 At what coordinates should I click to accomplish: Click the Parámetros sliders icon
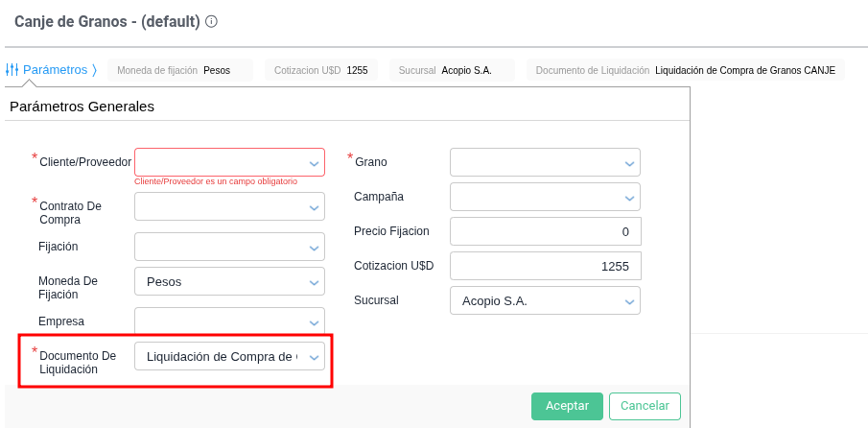(12, 70)
